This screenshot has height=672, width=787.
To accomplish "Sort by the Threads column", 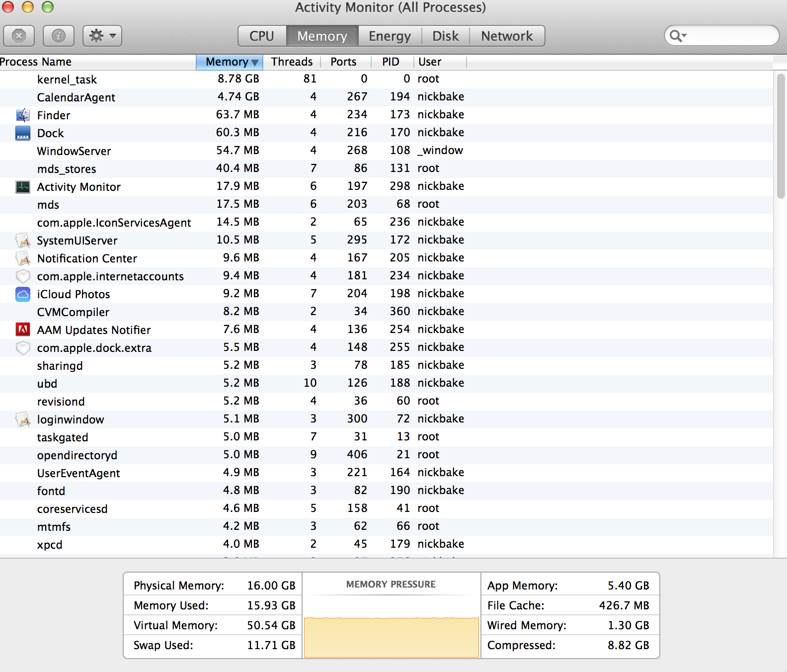I will coord(292,62).
